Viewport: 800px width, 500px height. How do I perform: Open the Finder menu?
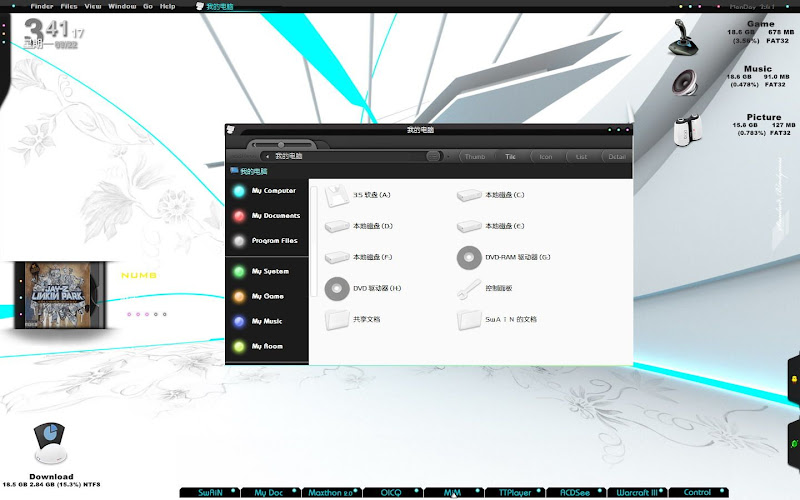click(42, 6)
